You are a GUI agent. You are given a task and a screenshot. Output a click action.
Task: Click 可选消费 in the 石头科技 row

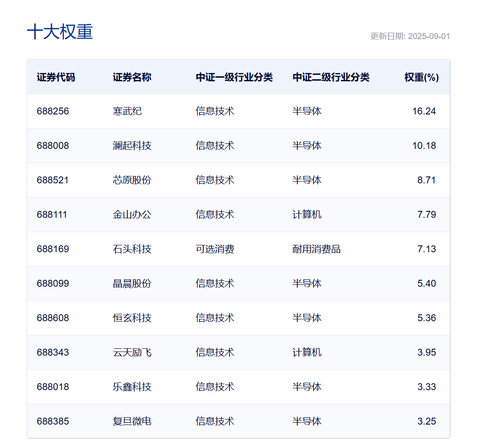coord(215,249)
